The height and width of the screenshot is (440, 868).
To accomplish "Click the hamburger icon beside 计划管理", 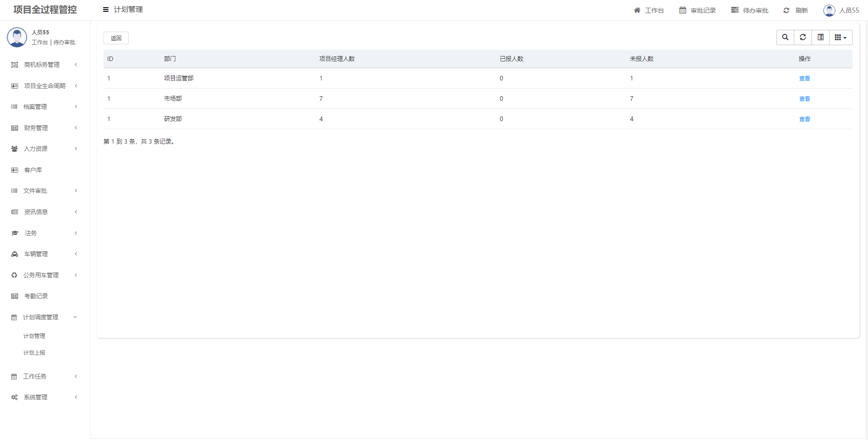I will tap(106, 9).
